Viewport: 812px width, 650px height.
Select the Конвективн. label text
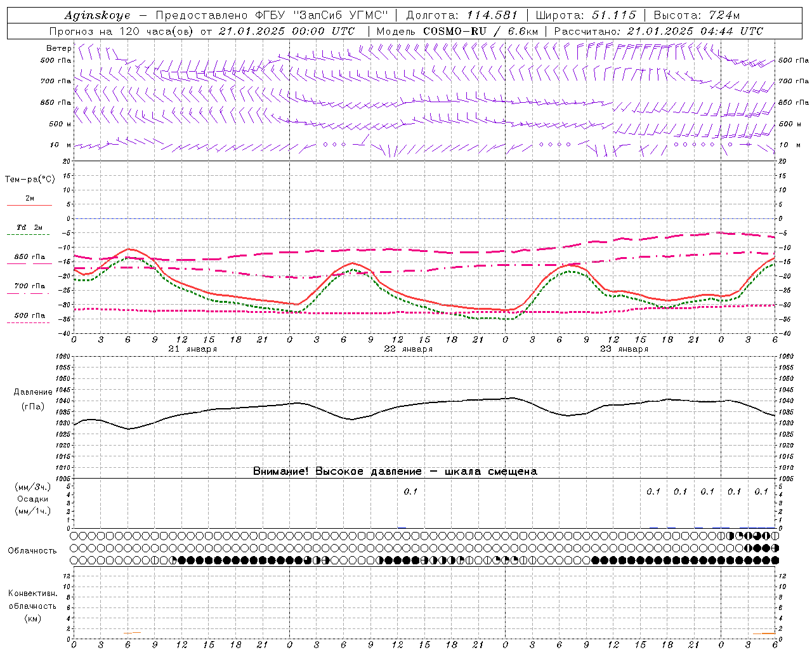coord(33,594)
